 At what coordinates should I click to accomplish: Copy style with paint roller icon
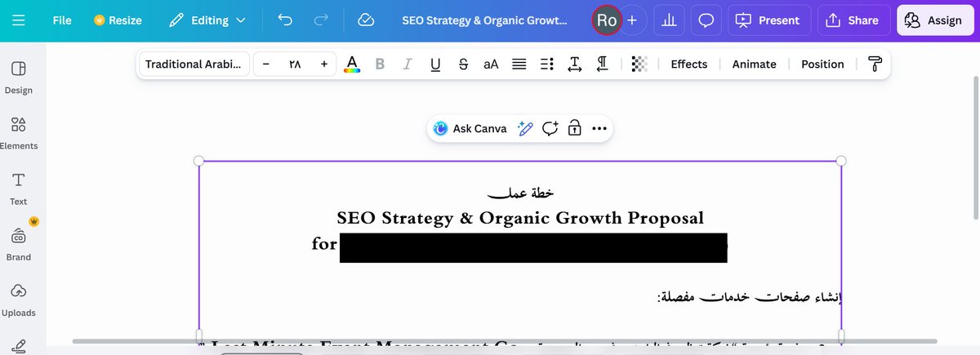click(x=875, y=64)
